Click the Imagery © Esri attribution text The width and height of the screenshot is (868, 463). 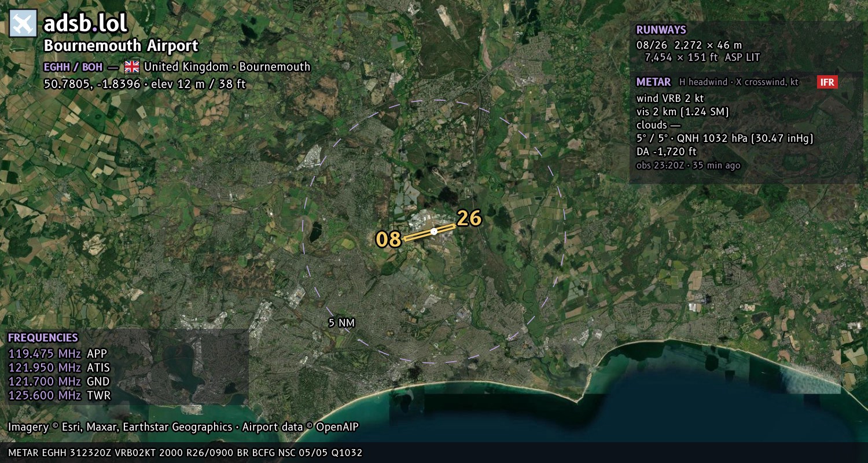(120, 427)
